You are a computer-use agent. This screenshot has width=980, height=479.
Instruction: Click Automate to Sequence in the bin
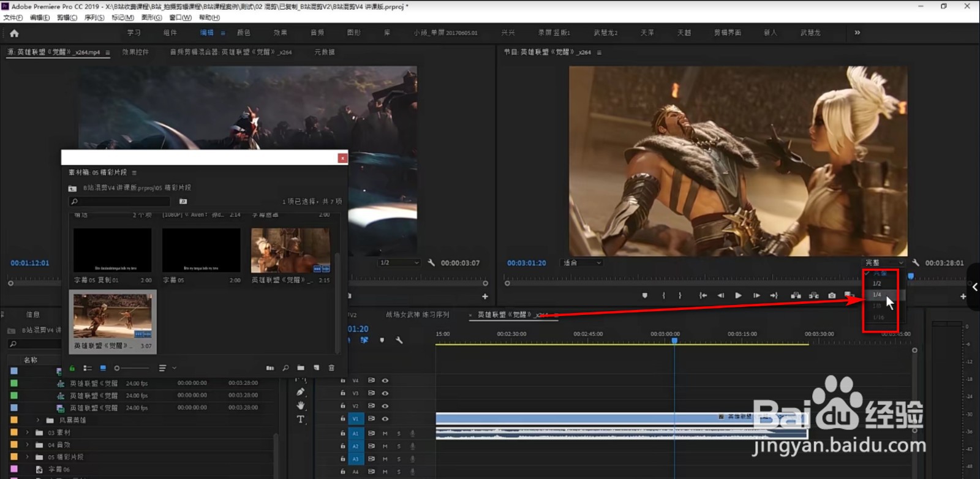[x=270, y=368]
